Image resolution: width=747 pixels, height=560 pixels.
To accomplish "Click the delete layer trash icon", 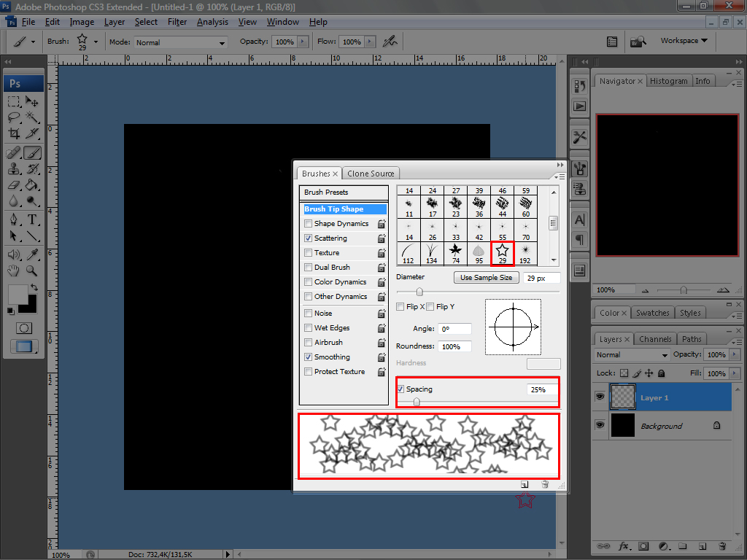I will pos(721,545).
